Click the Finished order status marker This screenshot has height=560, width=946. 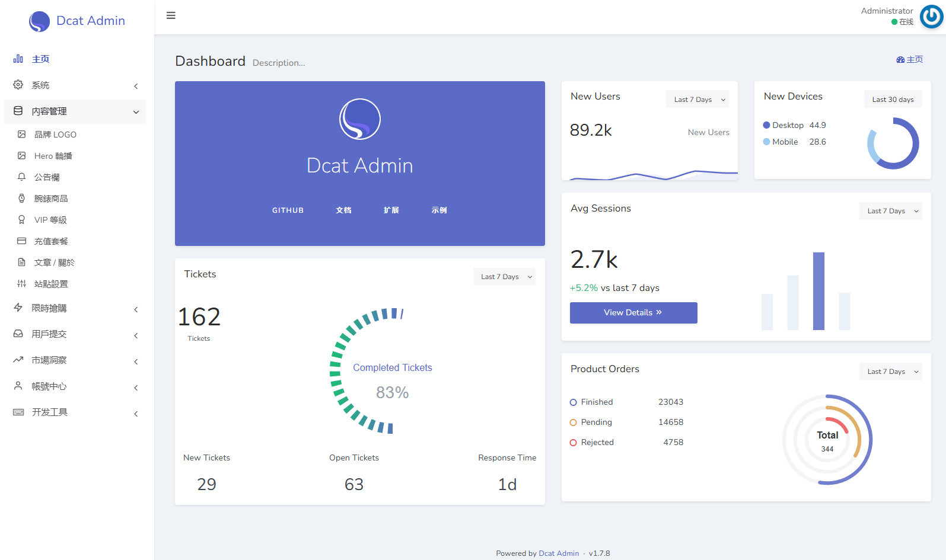[x=573, y=402]
